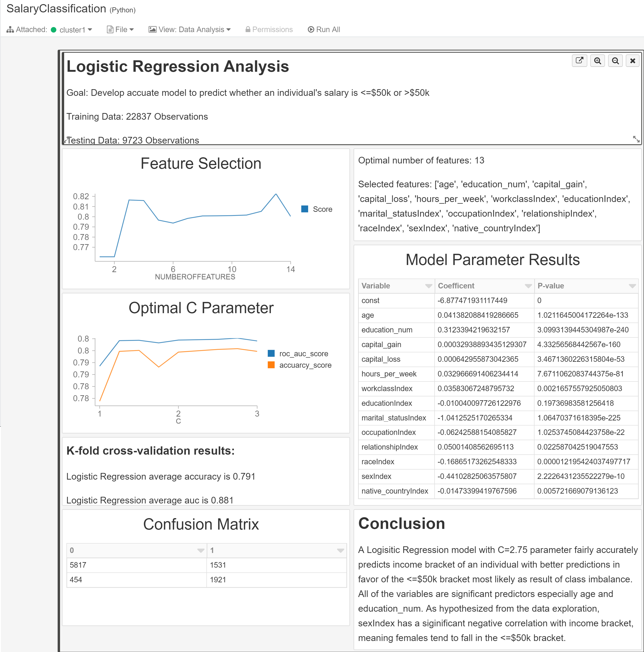Viewport: 644px width, 652px height.
Task: Click the capital_gain variable cell
Action: tap(397, 345)
